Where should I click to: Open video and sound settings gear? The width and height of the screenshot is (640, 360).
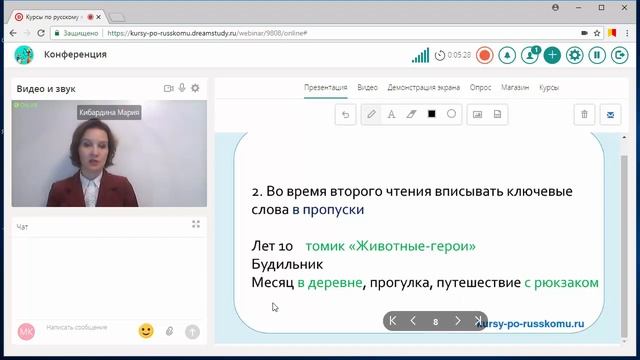pos(196,88)
